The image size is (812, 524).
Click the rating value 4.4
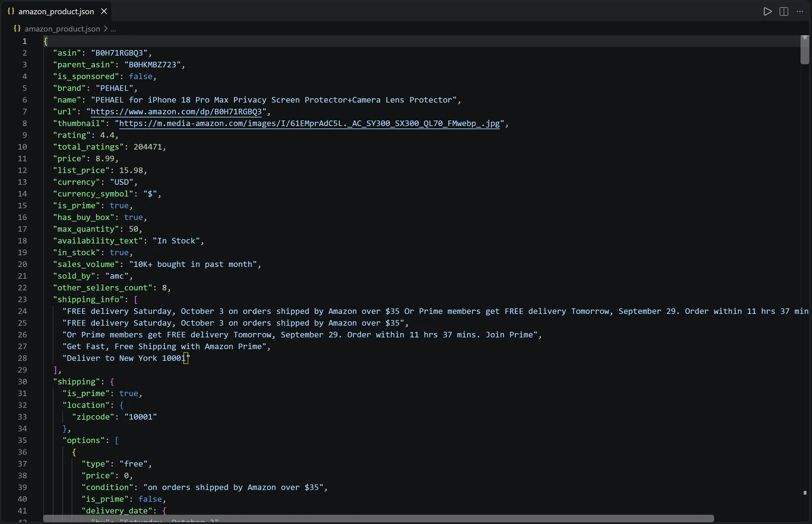tap(107, 135)
